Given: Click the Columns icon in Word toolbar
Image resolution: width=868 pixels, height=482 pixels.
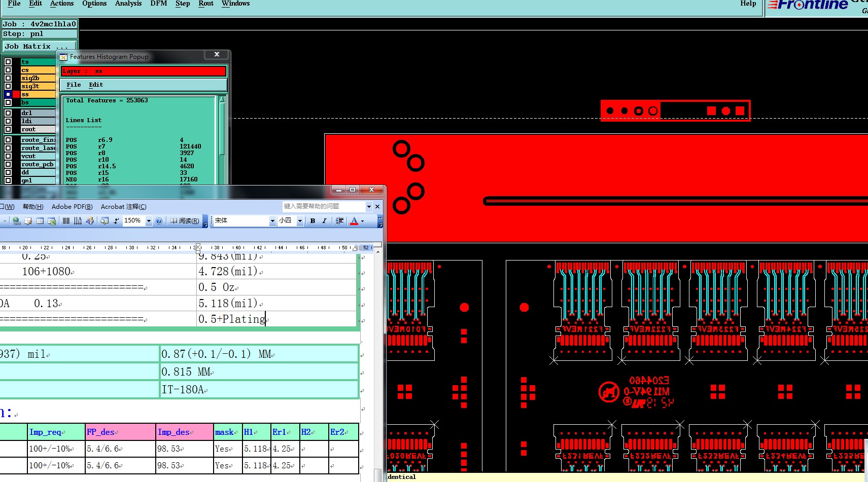Looking at the screenshot, I should (66, 221).
